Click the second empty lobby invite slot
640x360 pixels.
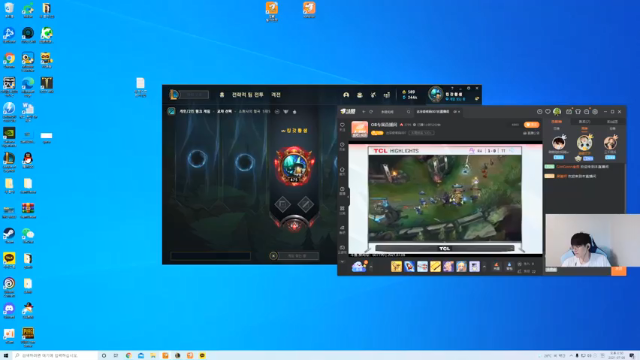click(245, 162)
